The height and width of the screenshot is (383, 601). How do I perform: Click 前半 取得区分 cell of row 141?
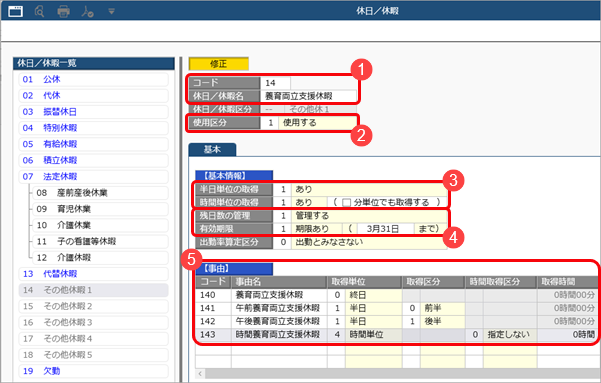pos(442,308)
